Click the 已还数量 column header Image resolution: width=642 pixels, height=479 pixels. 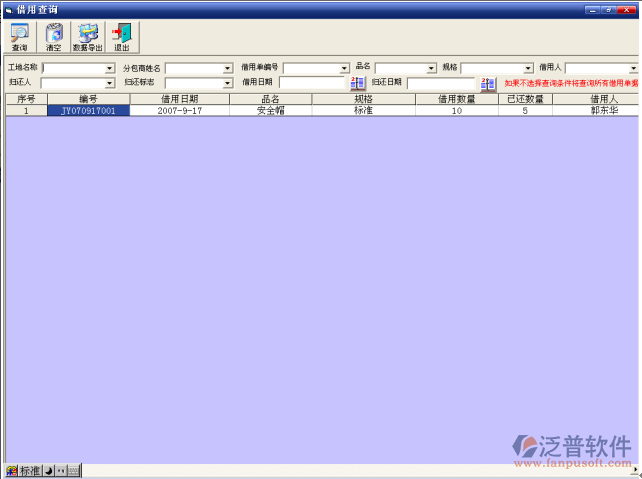click(525, 99)
